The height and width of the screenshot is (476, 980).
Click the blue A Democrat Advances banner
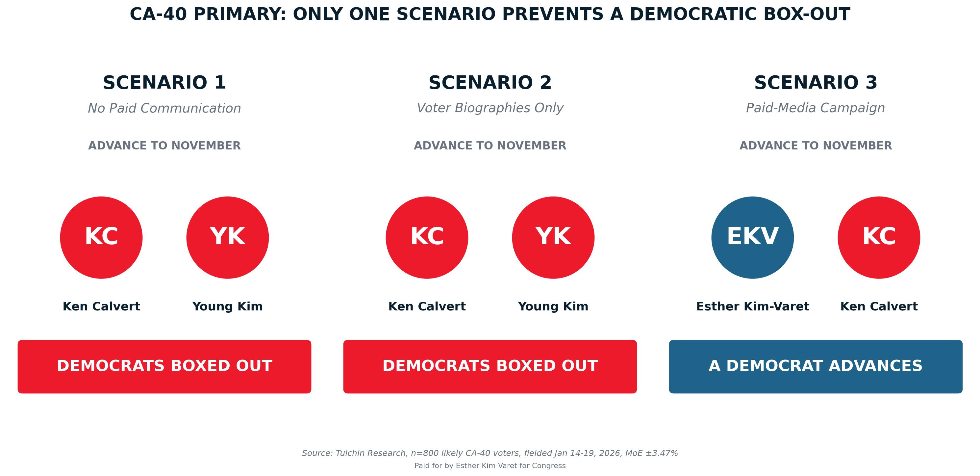(x=816, y=366)
